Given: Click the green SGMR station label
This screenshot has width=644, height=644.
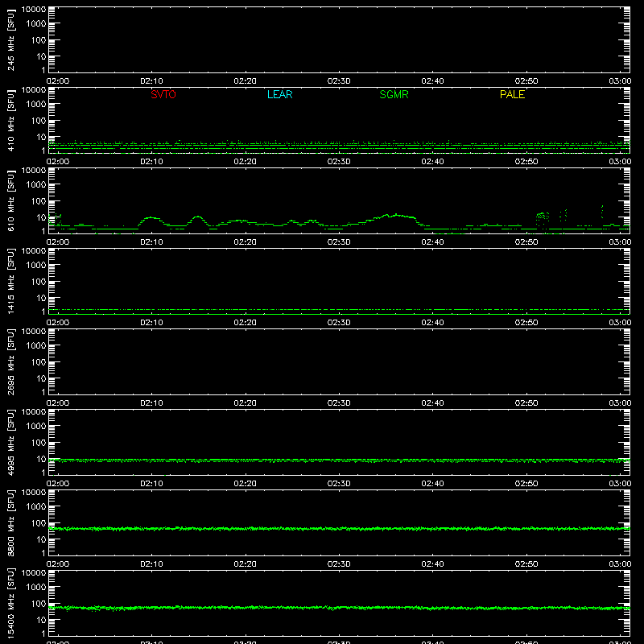Looking at the screenshot, I should coord(394,94).
